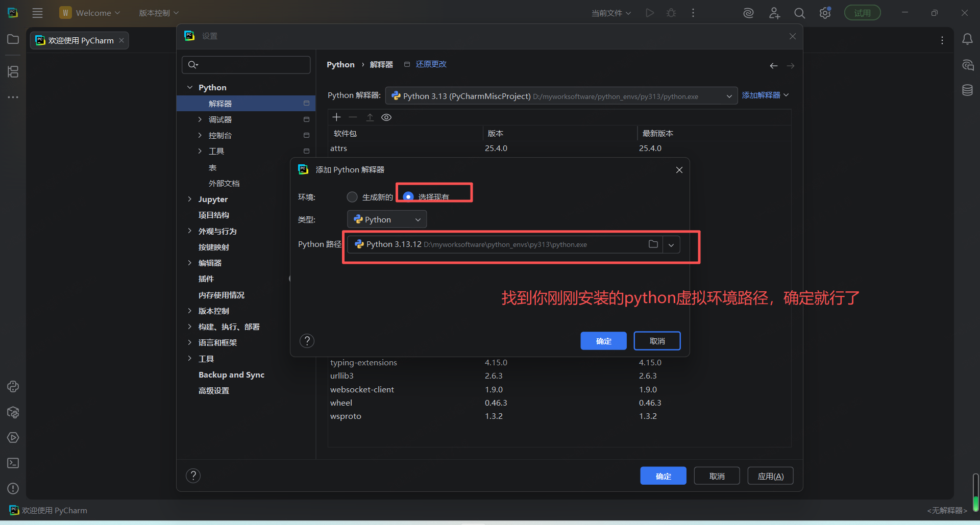Open the Terminal tool window
980x525 pixels.
pyautogui.click(x=13, y=463)
